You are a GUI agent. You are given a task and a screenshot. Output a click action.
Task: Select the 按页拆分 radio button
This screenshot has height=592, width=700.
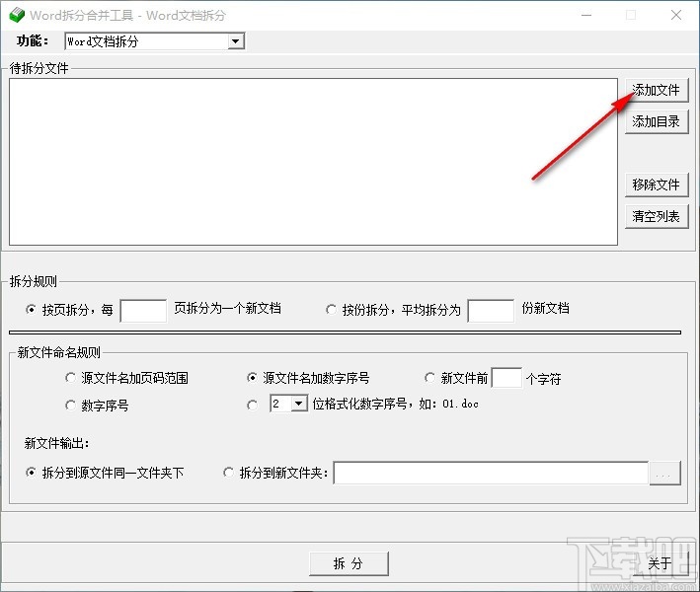pyautogui.click(x=31, y=309)
